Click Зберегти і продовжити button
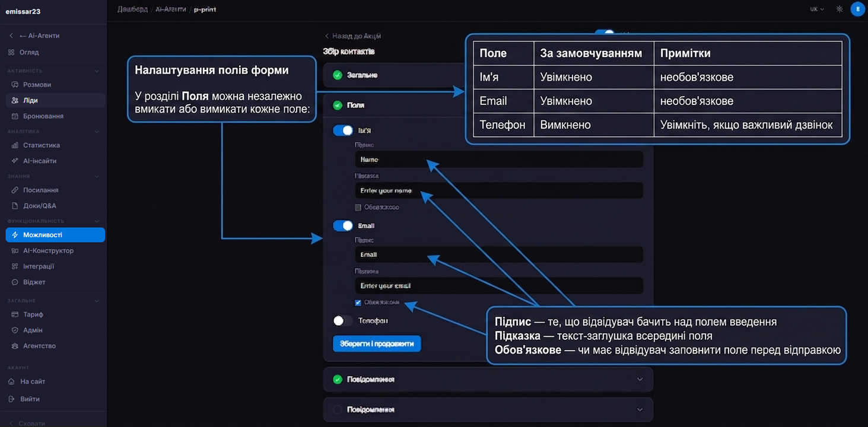Viewport: 868px width, 427px height. tap(377, 344)
